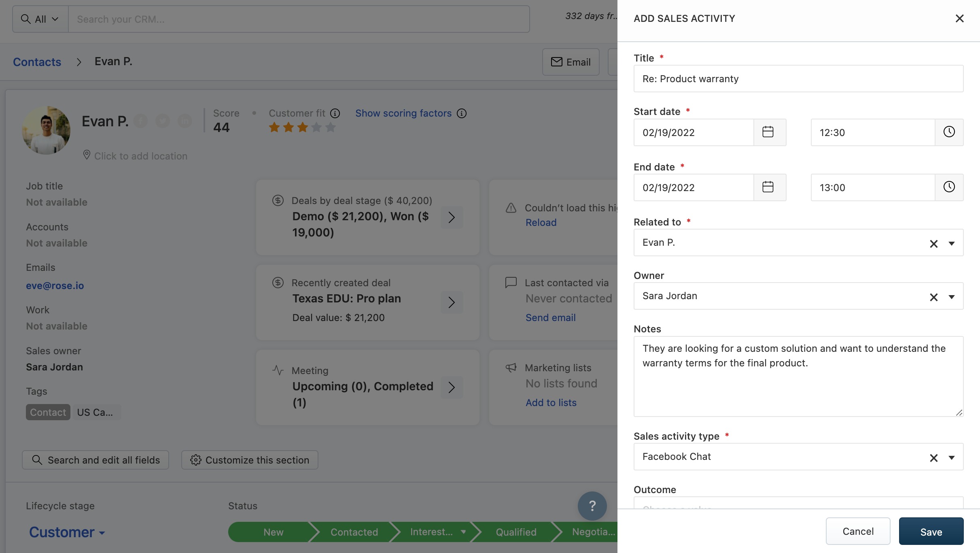The width and height of the screenshot is (980, 553).
Task: Open Search and edit all fields
Action: 95,460
